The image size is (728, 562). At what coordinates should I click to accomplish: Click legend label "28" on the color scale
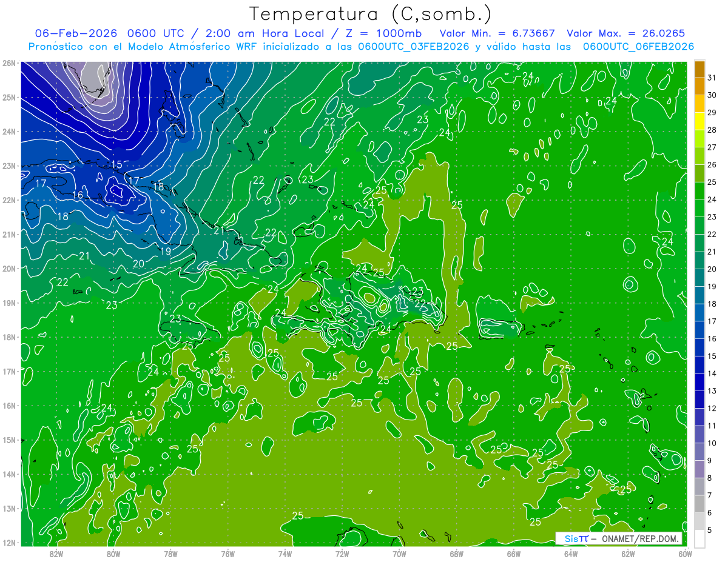pyautogui.click(x=712, y=130)
